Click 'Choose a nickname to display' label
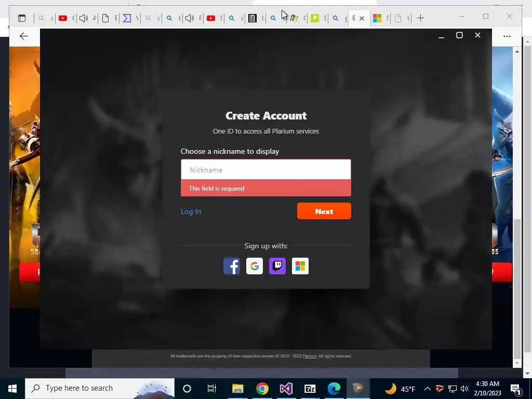The image size is (532, 399). tap(230, 151)
